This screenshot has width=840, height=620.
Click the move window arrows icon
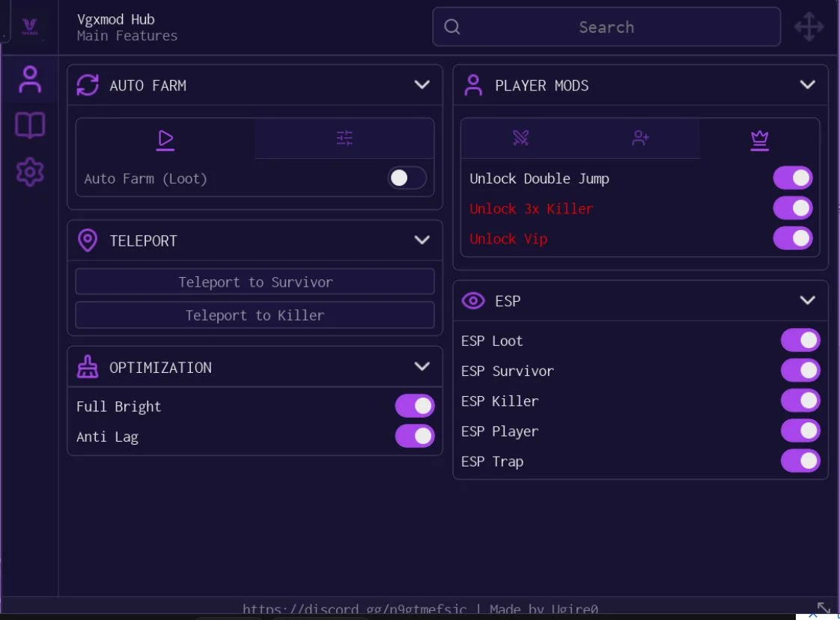809,27
